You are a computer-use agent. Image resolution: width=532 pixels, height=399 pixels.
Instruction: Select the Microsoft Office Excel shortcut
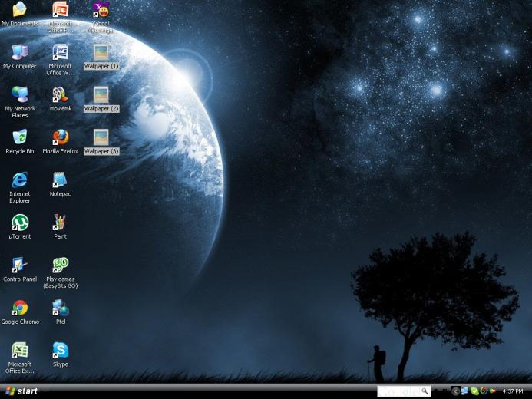click(x=20, y=358)
